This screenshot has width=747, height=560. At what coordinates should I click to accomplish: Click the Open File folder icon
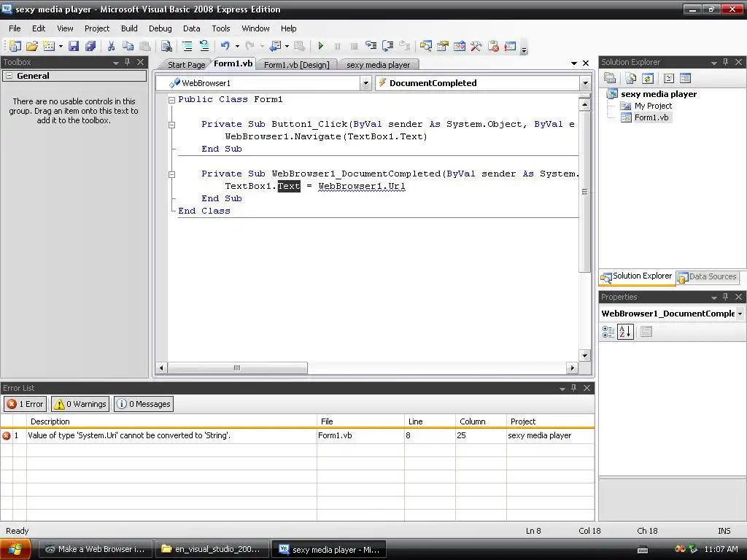pos(32,46)
